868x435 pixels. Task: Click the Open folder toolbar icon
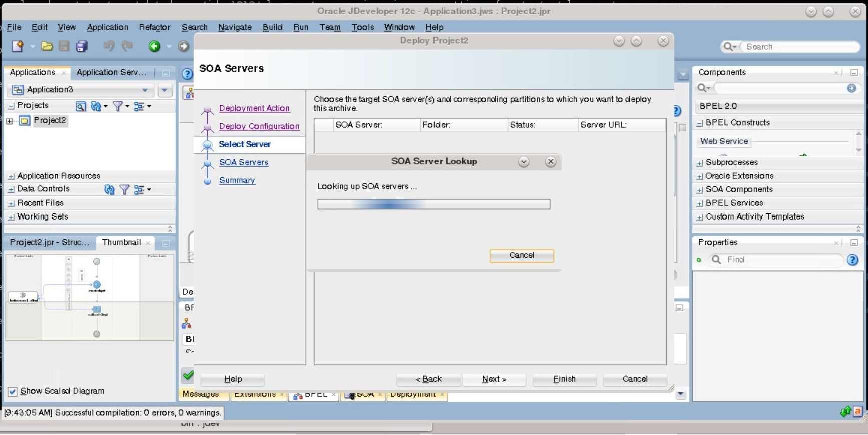click(x=47, y=46)
